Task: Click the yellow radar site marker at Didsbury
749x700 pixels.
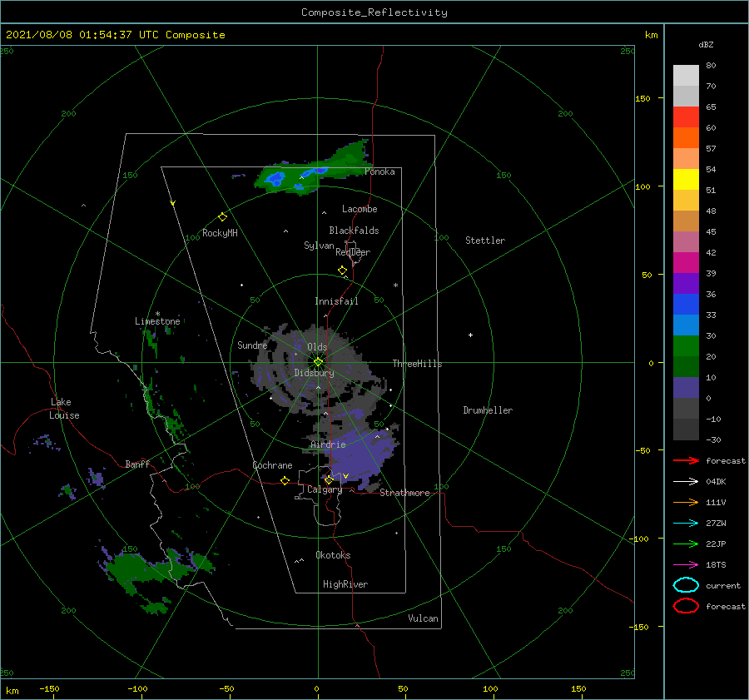Action: pos(318,362)
